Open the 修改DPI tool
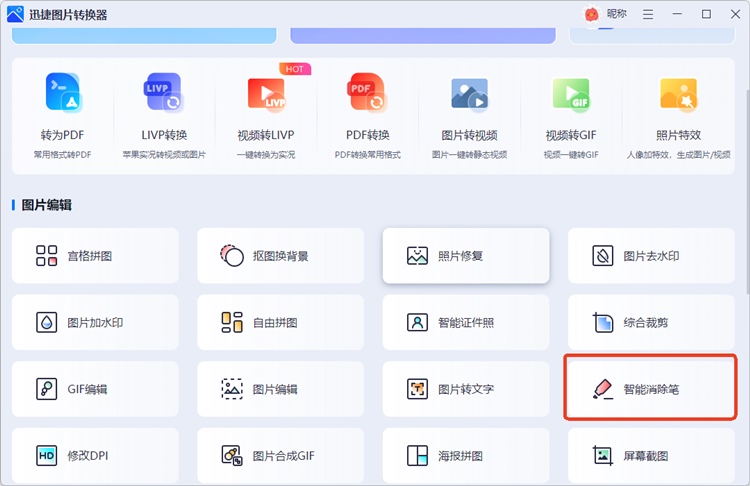This screenshot has height=486, width=750. 95,455
